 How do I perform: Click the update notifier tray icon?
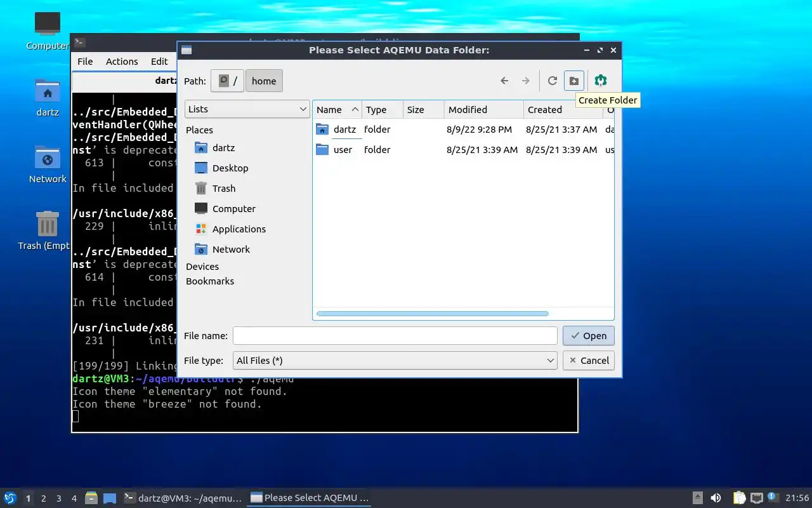pos(773,497)
